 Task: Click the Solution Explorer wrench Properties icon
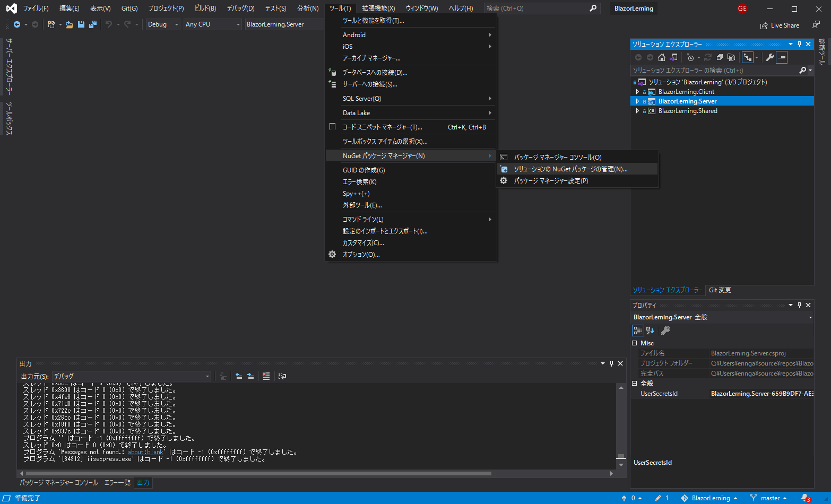[x=770, y=57]
